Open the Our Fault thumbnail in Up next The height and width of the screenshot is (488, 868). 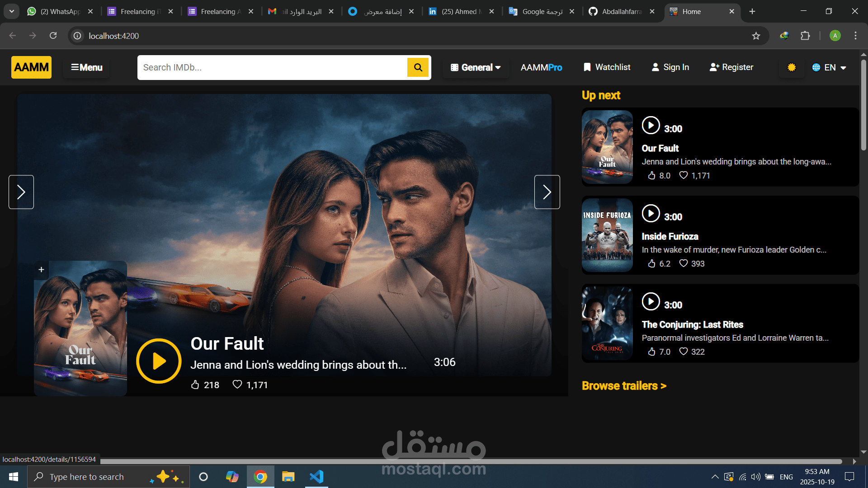[607, 147]
